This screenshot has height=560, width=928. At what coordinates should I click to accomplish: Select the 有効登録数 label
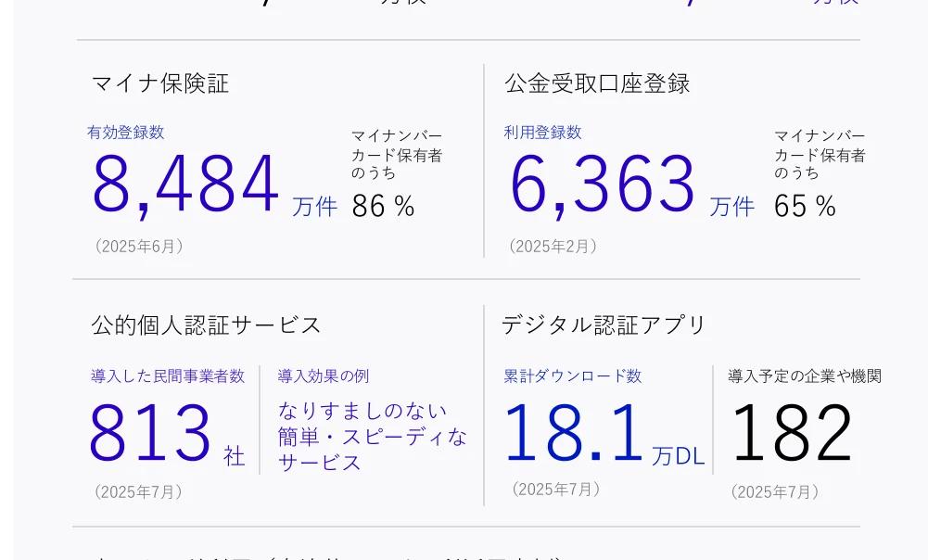(x=125, y=133)
